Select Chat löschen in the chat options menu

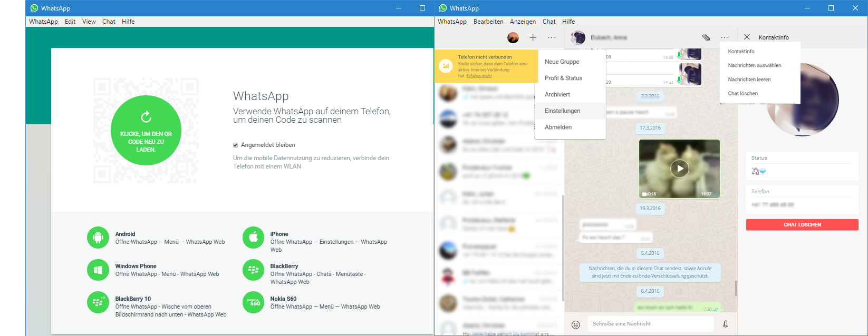click(x=760, y=93)
